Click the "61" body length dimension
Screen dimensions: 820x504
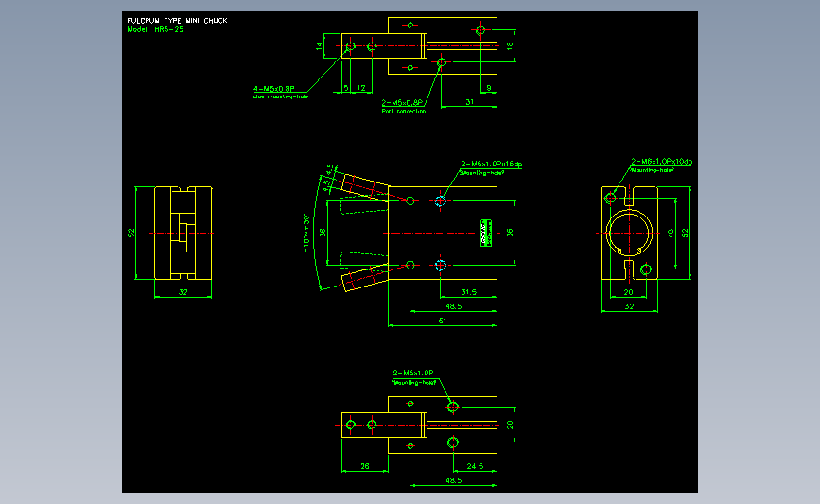(443, 321)
